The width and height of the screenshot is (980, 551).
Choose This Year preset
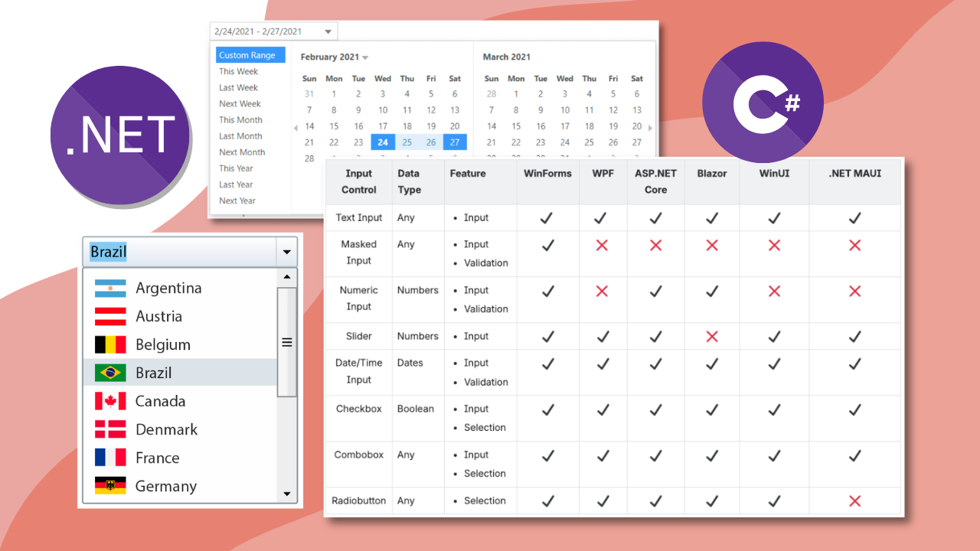pyautogui.click(x=236, y=168)
